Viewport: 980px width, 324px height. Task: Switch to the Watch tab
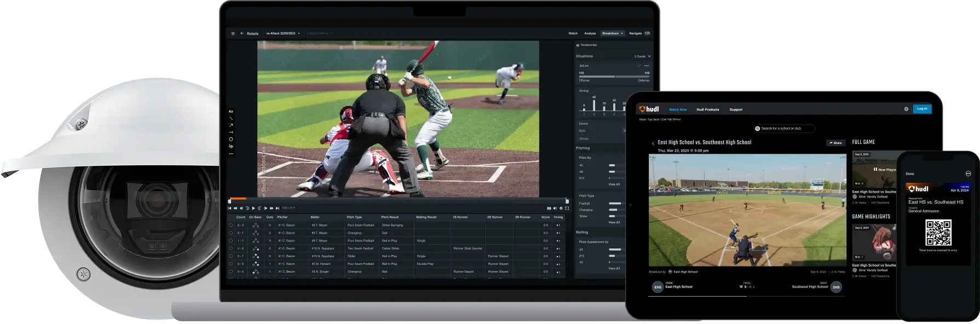pyautogui.click(x=573, y=33)
